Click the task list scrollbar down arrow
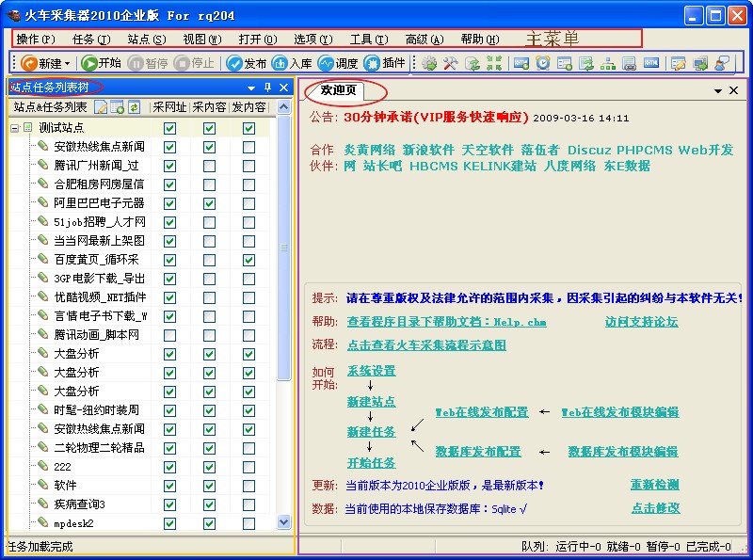 284,521
